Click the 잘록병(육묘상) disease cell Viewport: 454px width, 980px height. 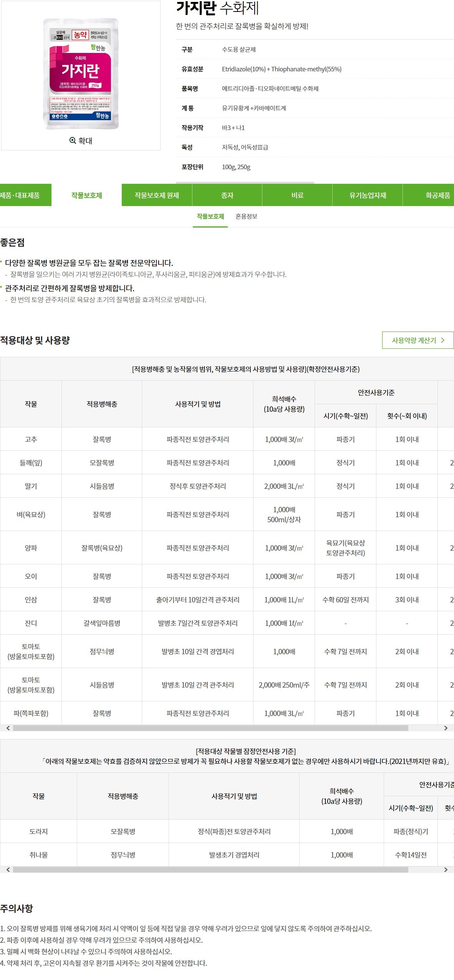point(102,548)
